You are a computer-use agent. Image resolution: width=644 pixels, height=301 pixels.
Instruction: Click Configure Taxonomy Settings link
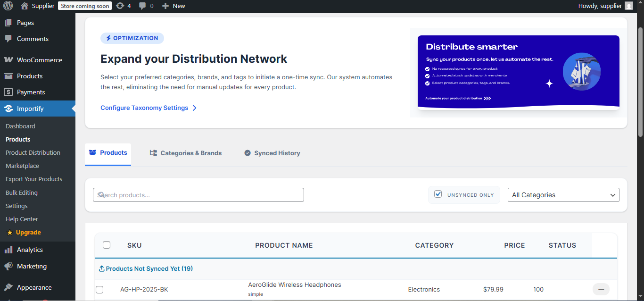coord(144,108)
